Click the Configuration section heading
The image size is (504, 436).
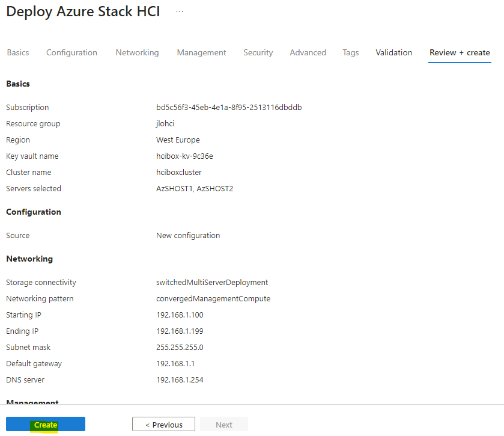coord(34,212)
